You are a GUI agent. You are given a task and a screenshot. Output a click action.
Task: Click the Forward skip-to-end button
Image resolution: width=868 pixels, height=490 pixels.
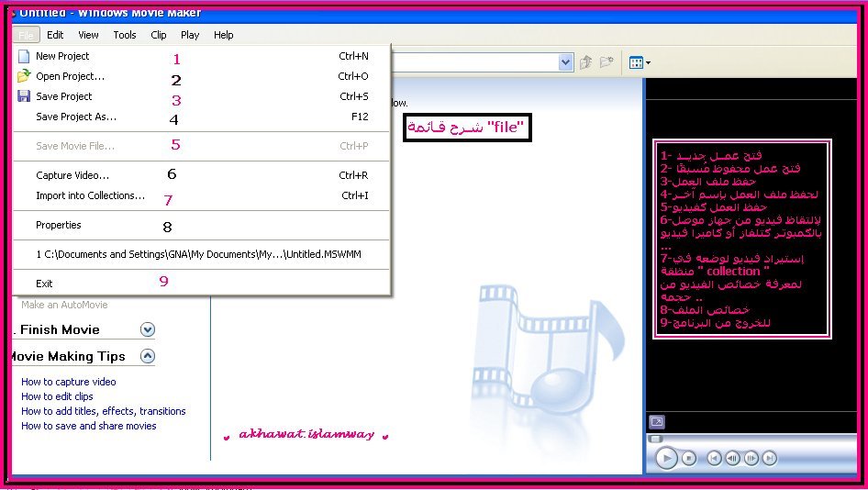pos(770,459)
